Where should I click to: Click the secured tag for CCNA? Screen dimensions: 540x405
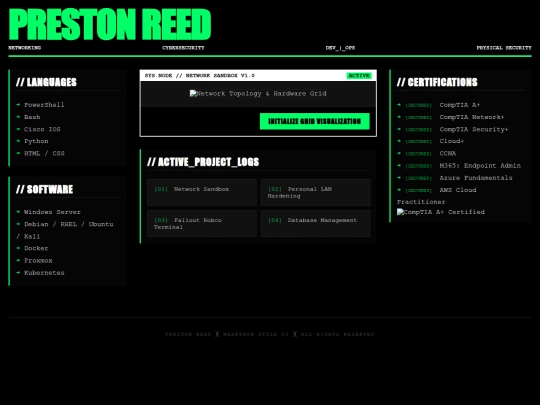pyautogui.click(x=418, y=154)
